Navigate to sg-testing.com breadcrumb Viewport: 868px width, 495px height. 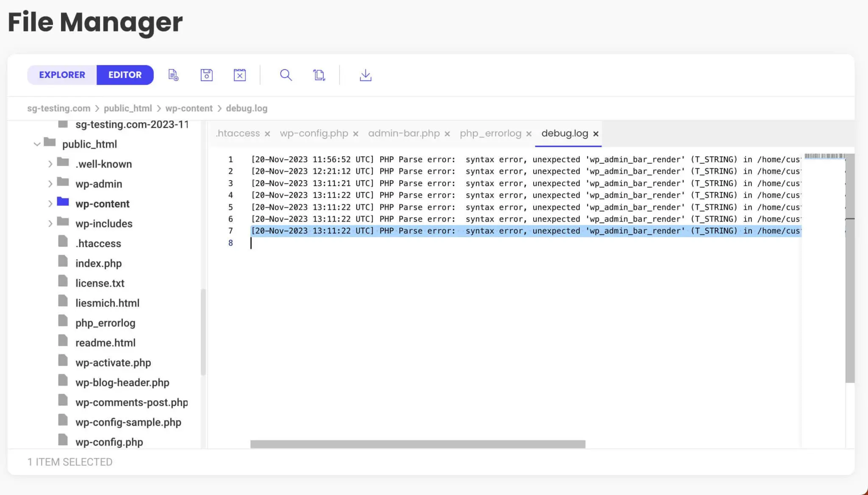[58, 108]
